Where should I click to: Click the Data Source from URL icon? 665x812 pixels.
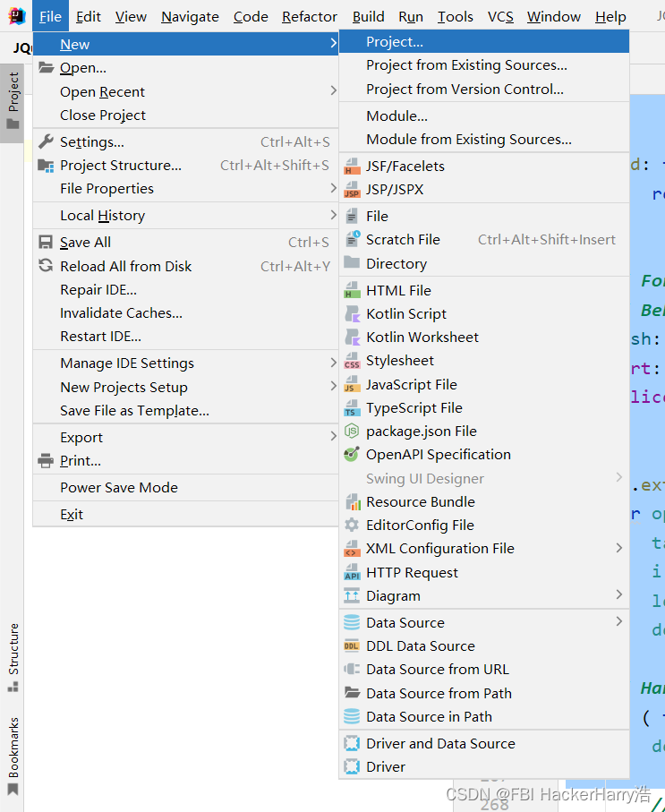352,669
